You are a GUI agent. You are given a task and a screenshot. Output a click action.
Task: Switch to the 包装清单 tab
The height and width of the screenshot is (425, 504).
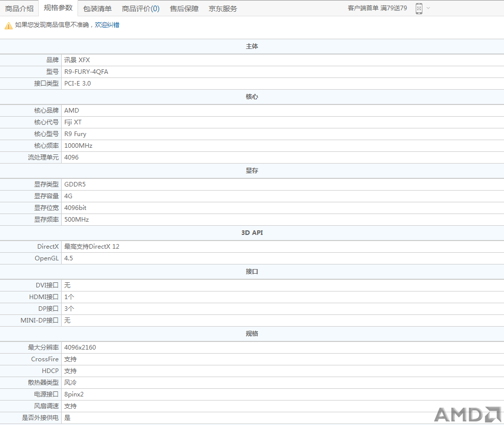[97, 9]
